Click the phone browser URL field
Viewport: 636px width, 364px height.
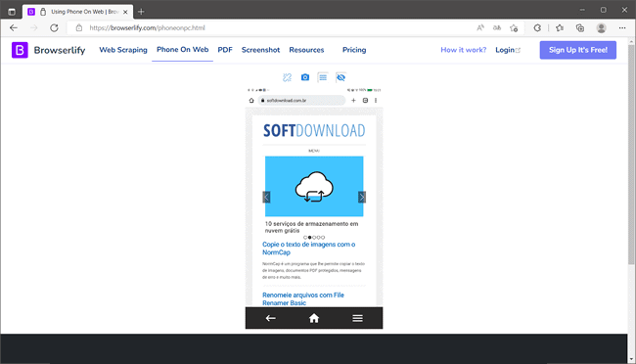coord(301,100)
